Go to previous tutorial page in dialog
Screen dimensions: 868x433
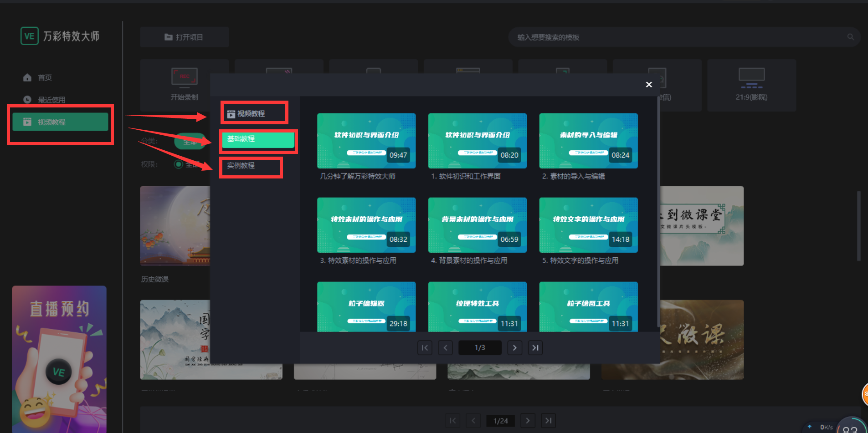[x=445, y=348]
